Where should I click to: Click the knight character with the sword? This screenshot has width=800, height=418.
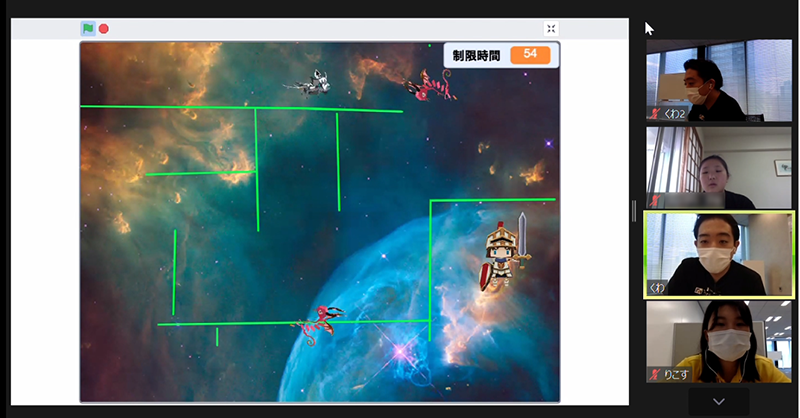click(x=505, y=253)
